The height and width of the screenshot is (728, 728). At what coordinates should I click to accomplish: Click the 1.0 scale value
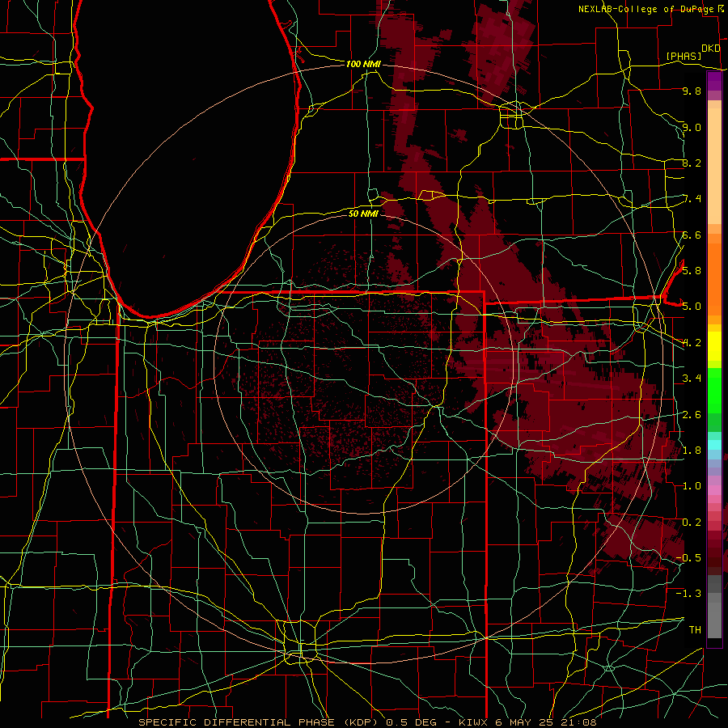coord(692,485)
